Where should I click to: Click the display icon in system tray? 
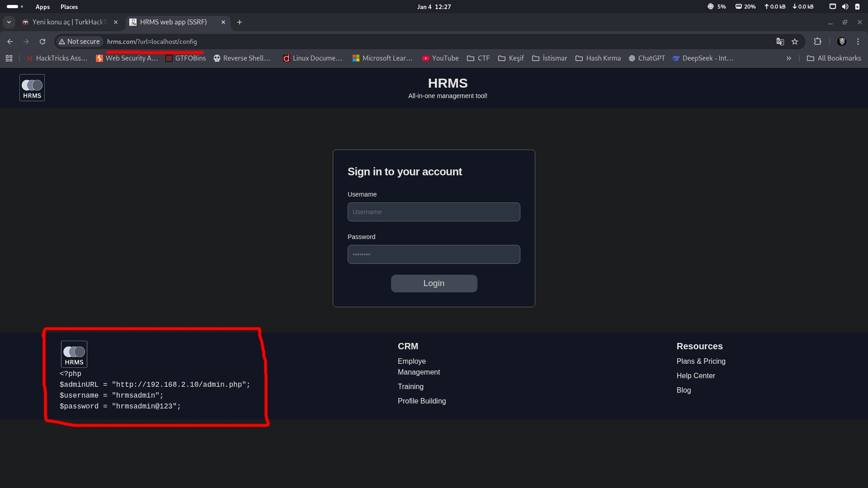pyautogui.click(x=833, y=7)
